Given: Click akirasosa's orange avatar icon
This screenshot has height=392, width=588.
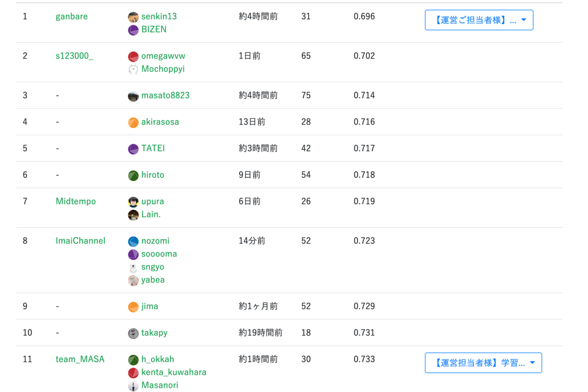Looking at the screenshot, I should click(133, 121).
